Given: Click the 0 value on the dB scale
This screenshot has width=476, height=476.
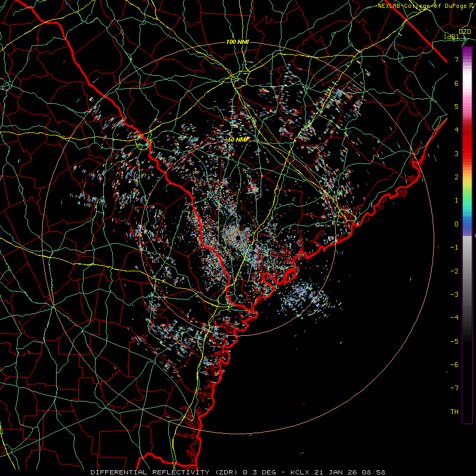Looking at the screenshot, I should [456, 224].
